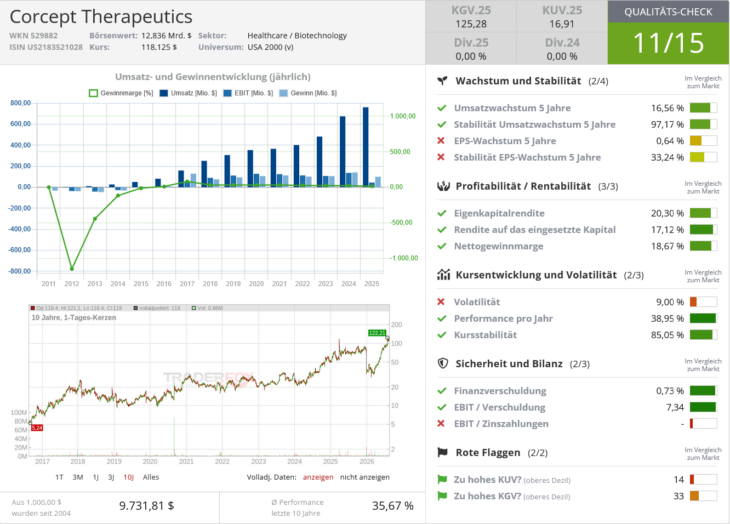This screenshot has width=730, height=524.
Task: Switch price chart to 10J range
Action: [128, 477]
